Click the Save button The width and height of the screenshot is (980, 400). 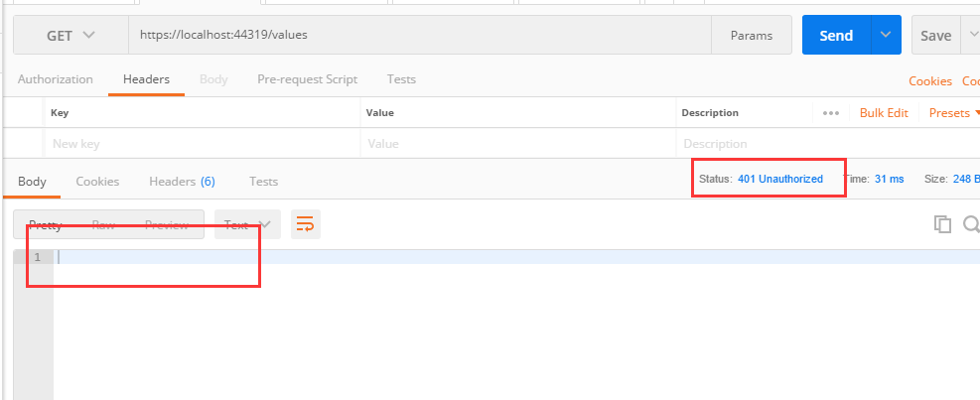935,35
